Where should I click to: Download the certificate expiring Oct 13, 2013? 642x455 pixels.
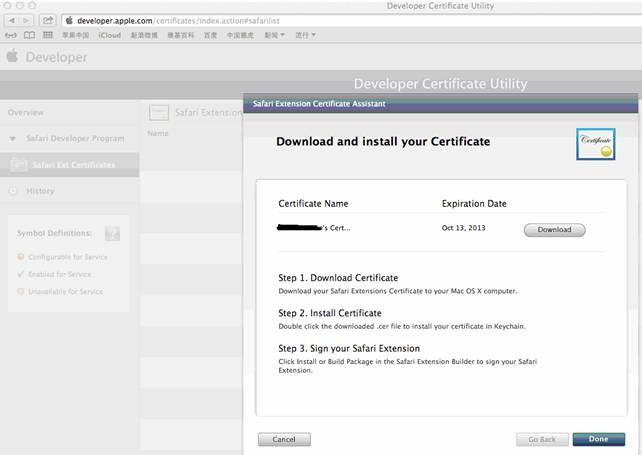point(554,230)
